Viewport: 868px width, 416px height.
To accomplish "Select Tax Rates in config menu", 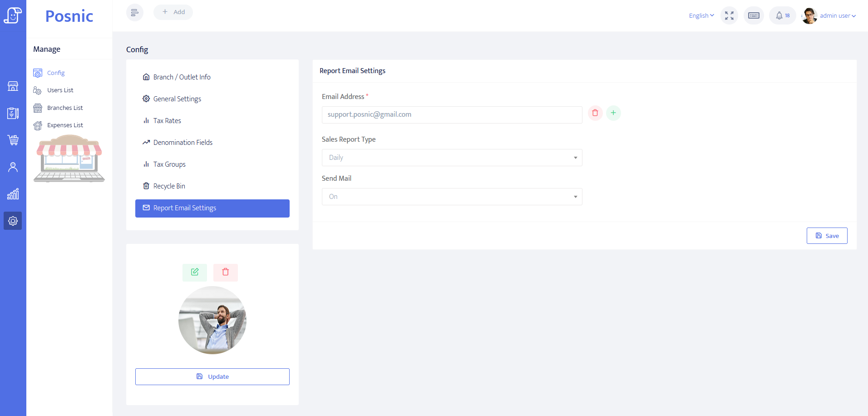I will click(x=167, y=121).
